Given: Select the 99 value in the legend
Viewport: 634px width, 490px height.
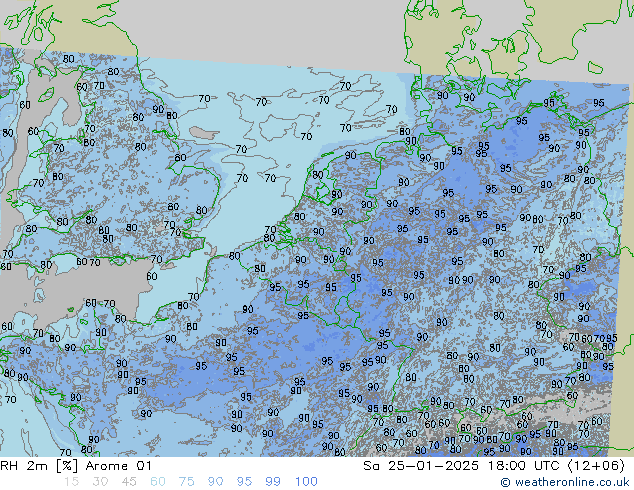Looking at the screenshot, I should point(273,482).
